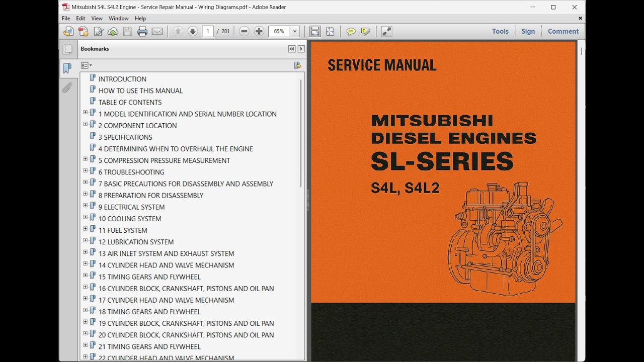Expand 9 ELECTRICAL SYSTEM bookmark
Viewport: 644px width, 362px height.
[85, 206]
